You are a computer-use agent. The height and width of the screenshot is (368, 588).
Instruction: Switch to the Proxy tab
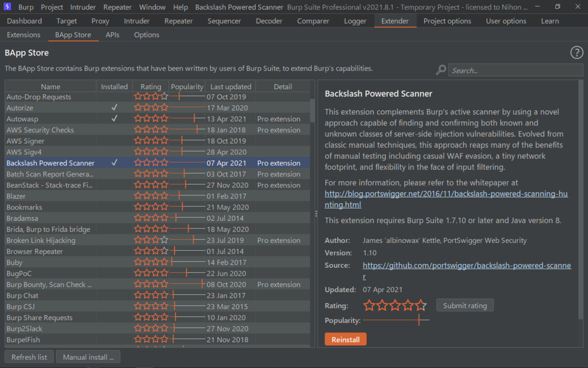pos(100,21)
